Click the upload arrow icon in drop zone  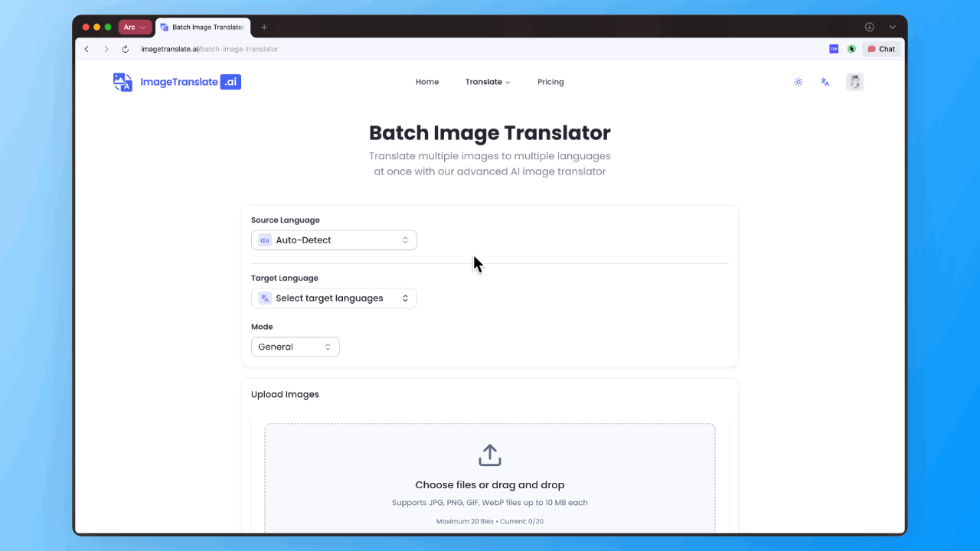489,454
